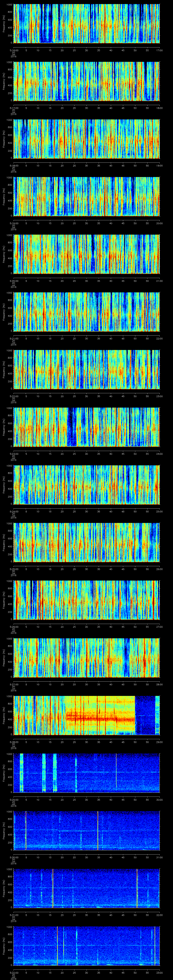The width and height of the screenshot is (173, 980).
Task: Click the "5:16:00" start time label
Action: coord(14,50)
